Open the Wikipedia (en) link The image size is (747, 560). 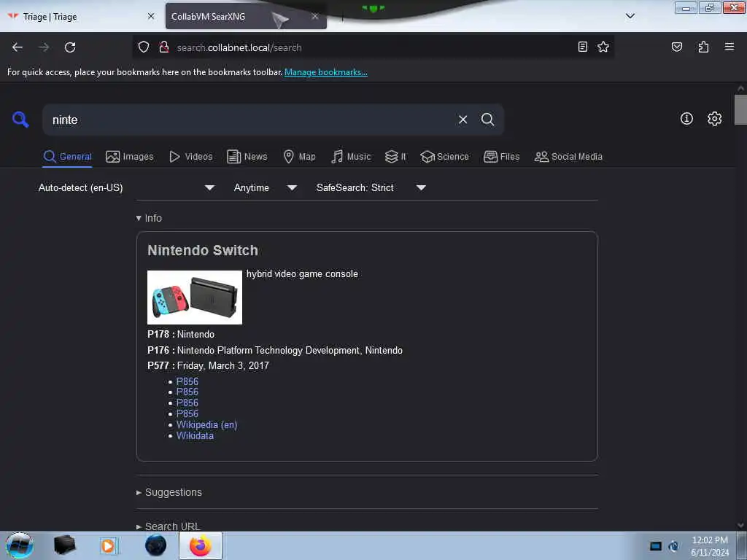click(206, 425)
